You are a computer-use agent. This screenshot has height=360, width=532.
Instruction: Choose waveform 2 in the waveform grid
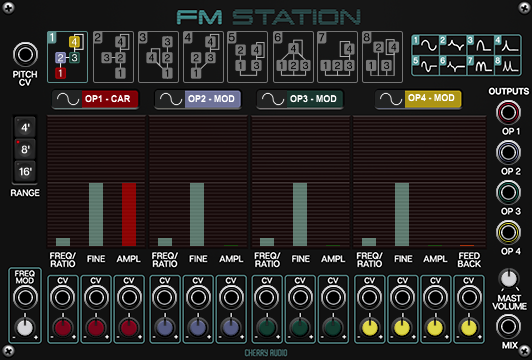[x=453, y=45]
